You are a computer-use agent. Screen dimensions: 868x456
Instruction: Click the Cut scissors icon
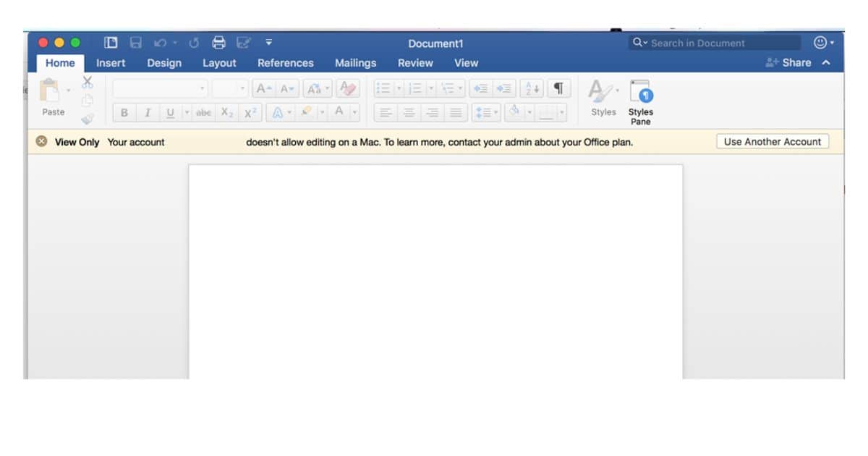88,82
